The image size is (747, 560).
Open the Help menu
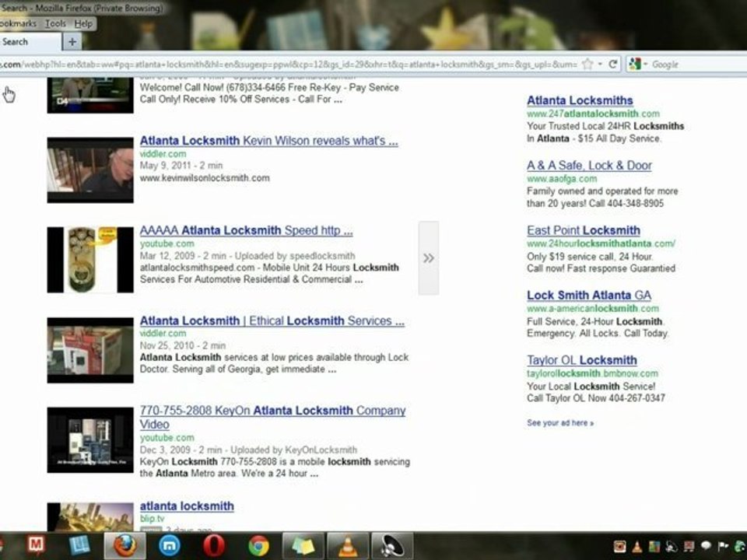(x=83, y=23)
